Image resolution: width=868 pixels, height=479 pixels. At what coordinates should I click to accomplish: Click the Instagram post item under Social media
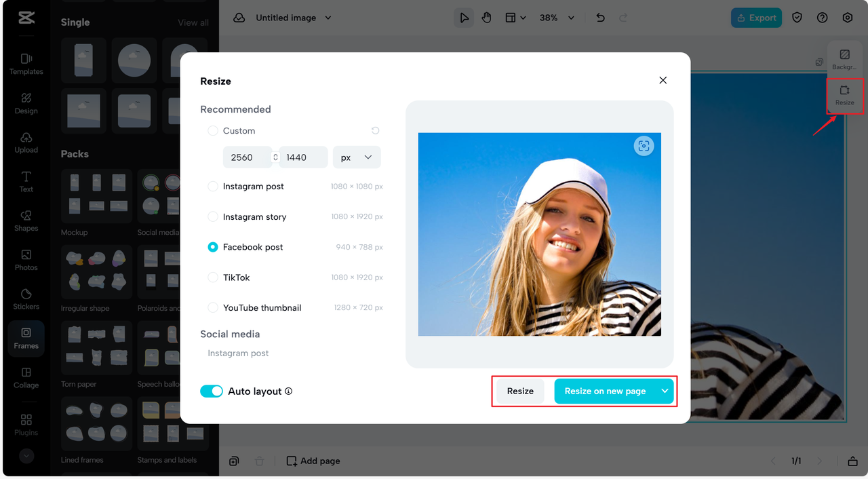(x=238, y=353)
